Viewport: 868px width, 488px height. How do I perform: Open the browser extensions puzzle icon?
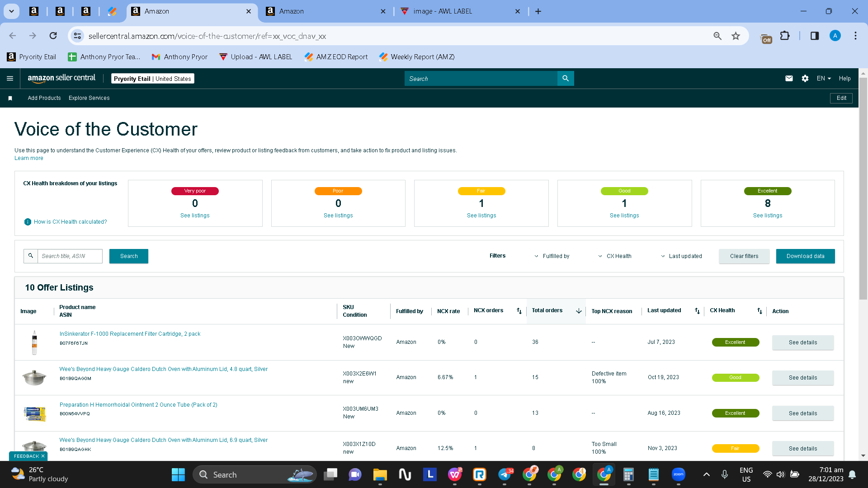785,36
